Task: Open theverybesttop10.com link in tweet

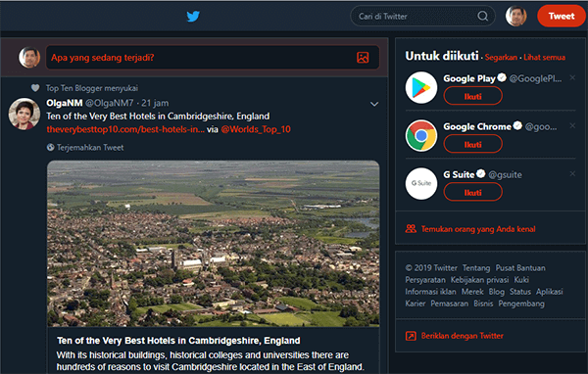Action: [125, 129]
